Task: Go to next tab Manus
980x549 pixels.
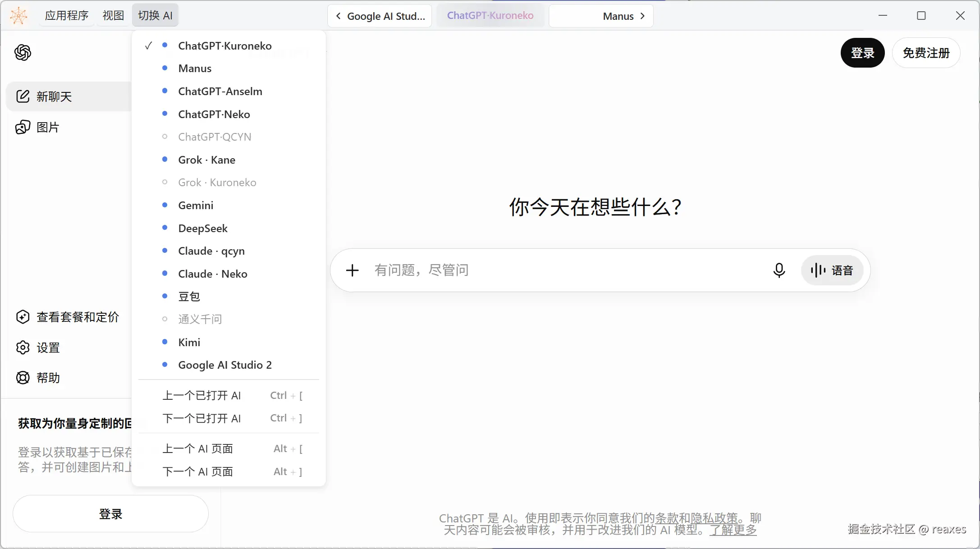Action: coord(601,16)
